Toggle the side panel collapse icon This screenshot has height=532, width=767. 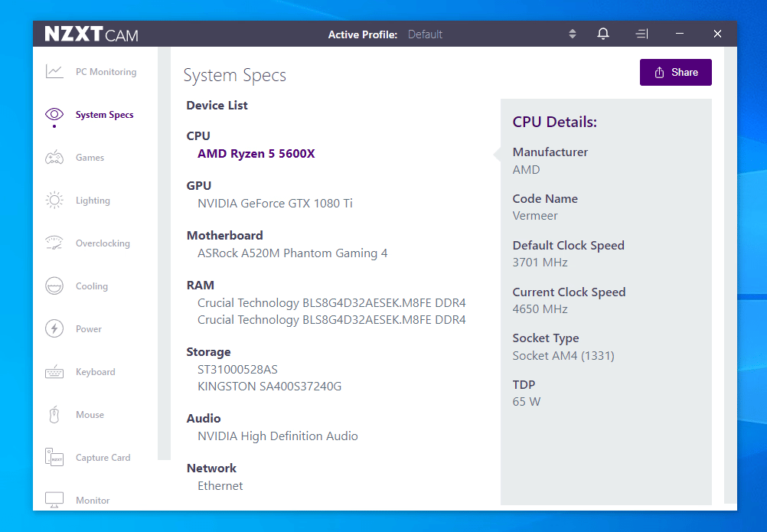[641, 34]
